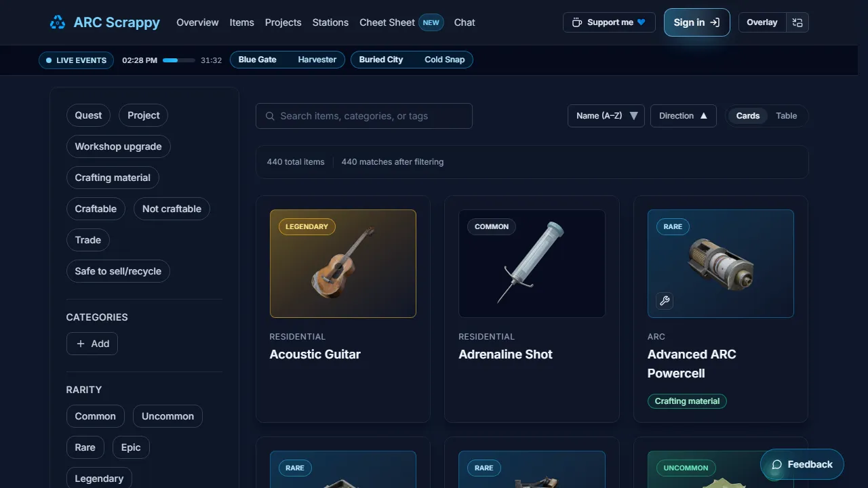
Task: Open the Cheet Sheet tab
Action: pos(387,22)
